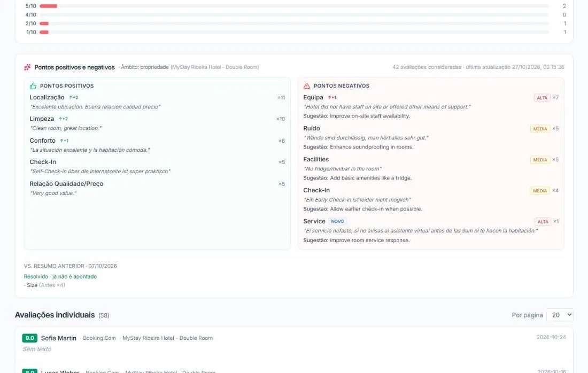Image resolution: width=588 pixels, height=373 pixels.
Task: Select the Service negative point title
Action: 314,221
